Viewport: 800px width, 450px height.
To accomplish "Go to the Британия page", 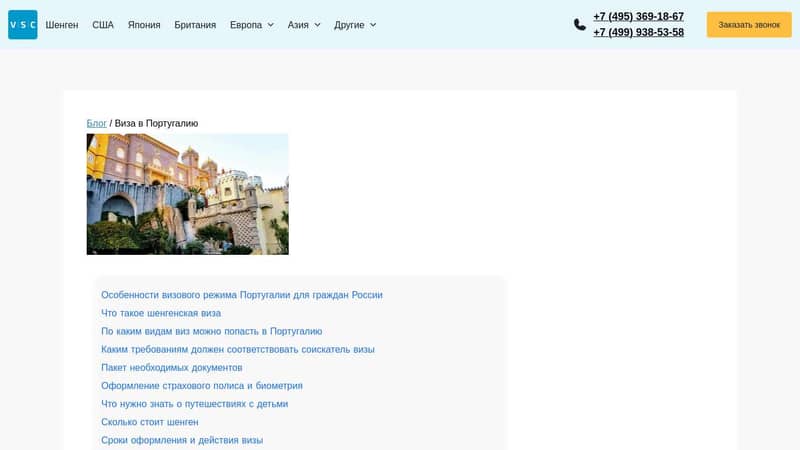I will [x=195, y=25].
